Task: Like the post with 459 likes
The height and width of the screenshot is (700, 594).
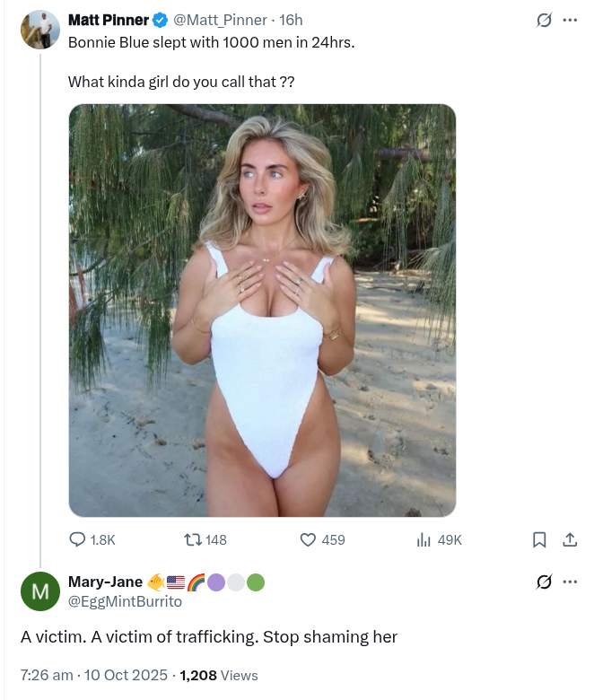Action: tap(308, 539)
